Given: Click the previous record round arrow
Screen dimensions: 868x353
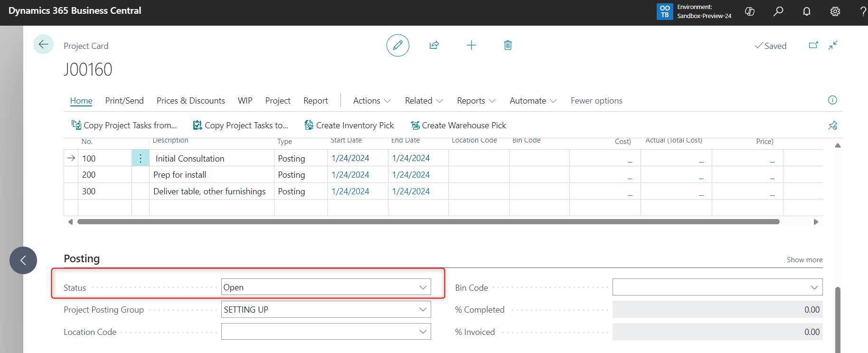Looking at the screenshot, I should (x=23, y=260).
